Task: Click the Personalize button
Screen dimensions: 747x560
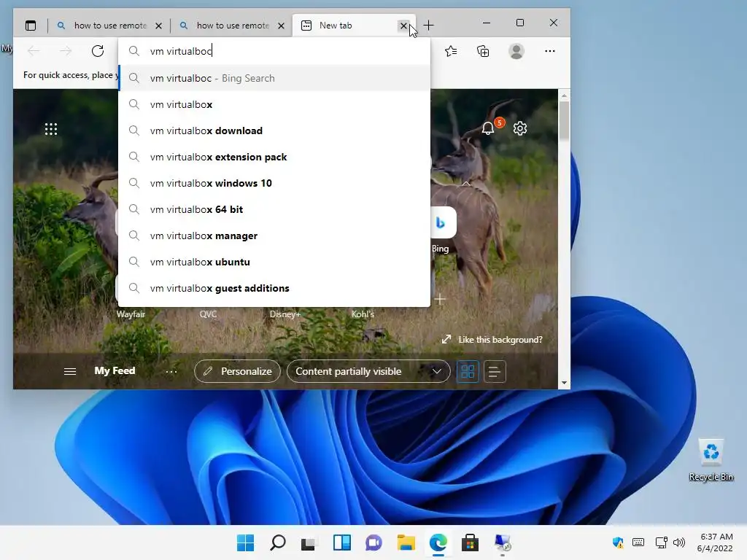Action: point(237,371)
